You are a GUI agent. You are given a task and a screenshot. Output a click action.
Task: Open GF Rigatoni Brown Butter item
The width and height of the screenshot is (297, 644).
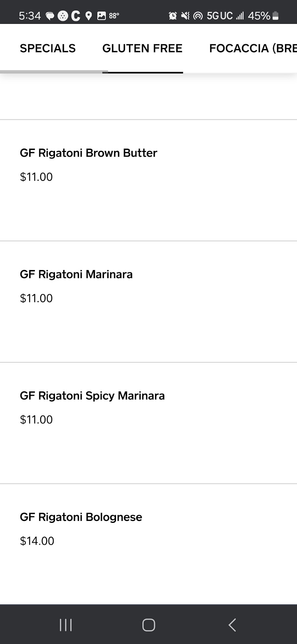click(x=88, y=153)
